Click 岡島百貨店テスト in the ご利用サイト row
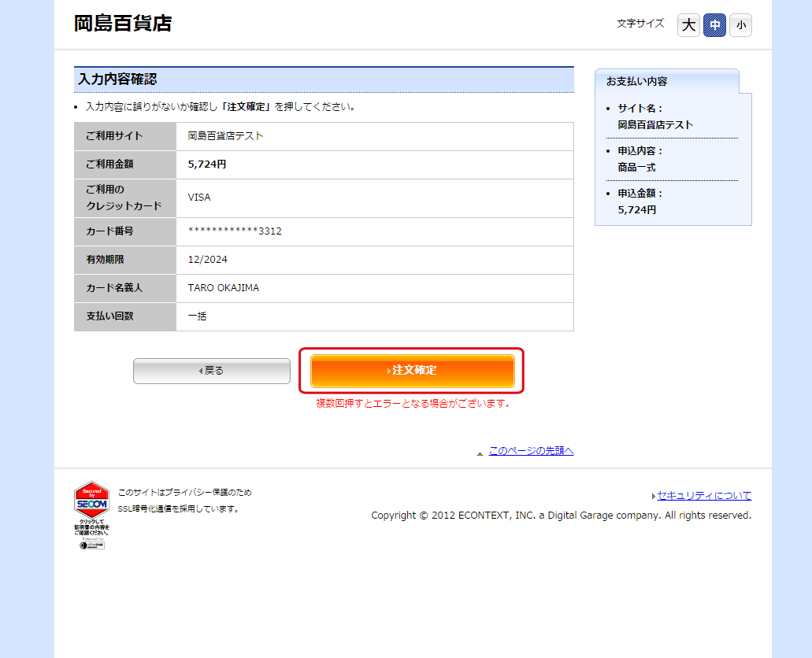812x658 pixels. coord(226,136)
